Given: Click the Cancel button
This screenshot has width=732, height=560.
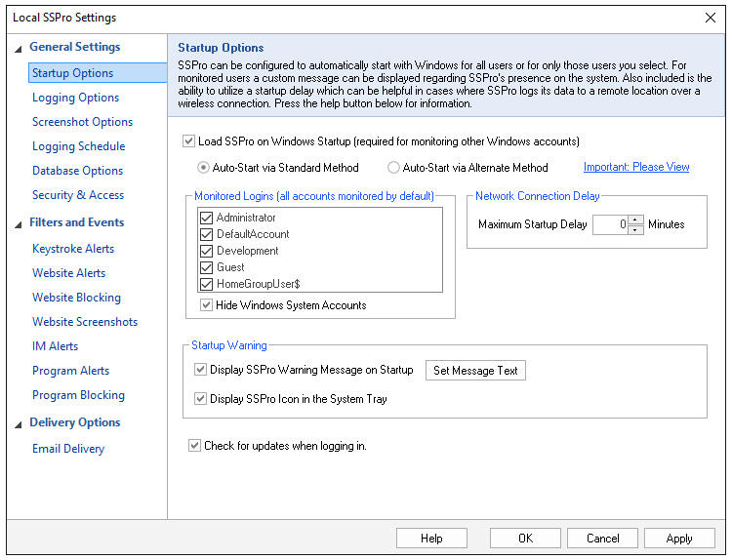Looking at the screenshot, I should [x=603, y=539].
